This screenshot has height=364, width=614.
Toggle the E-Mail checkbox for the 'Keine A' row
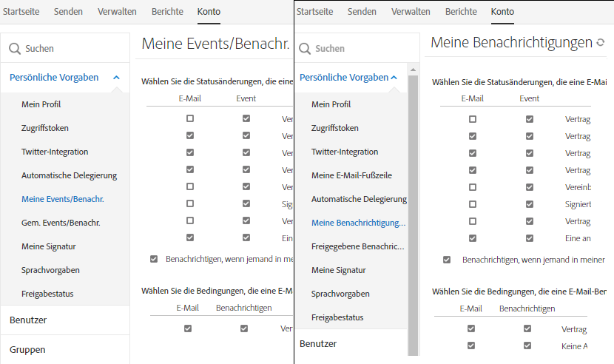pyautogui.click(x=472, y=346)
